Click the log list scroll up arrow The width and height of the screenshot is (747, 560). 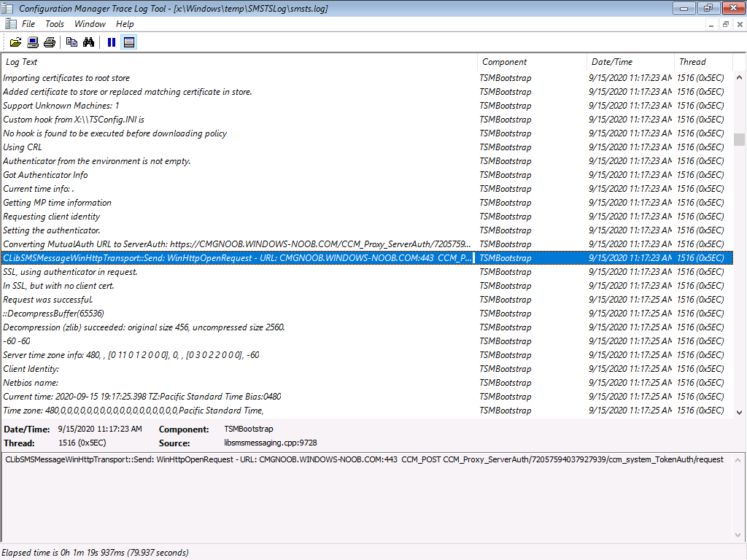(x=739, y=77)
